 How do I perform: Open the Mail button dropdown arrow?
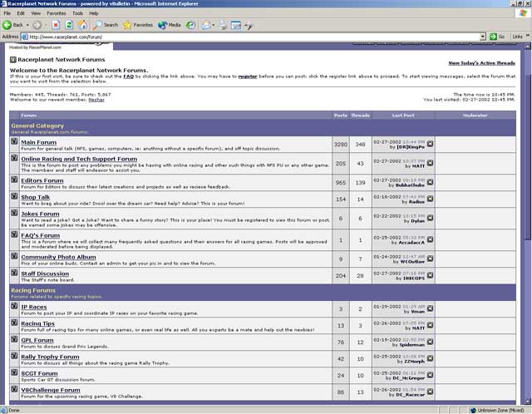(x=214, y=25)
